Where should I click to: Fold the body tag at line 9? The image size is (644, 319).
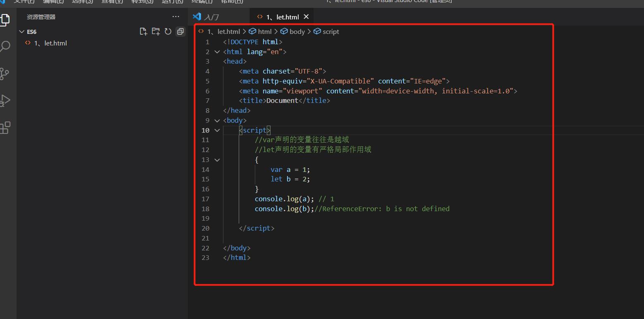point(217,121)
